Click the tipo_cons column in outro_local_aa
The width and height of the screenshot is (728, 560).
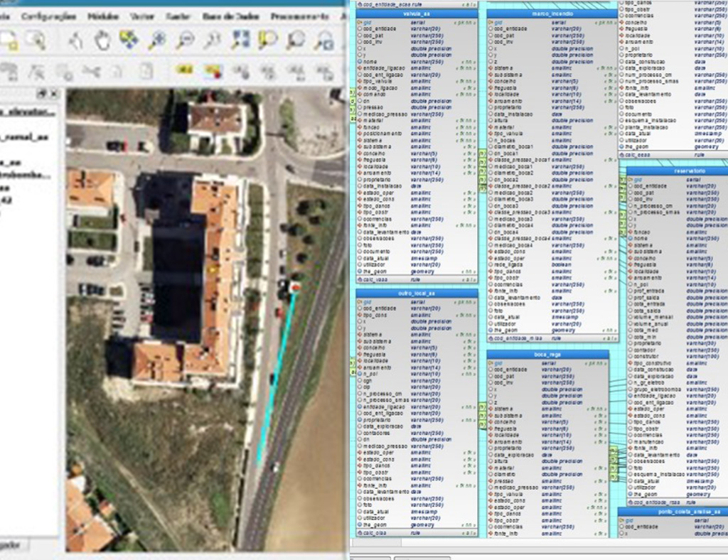pyautogui.click(x=417, y=315)
